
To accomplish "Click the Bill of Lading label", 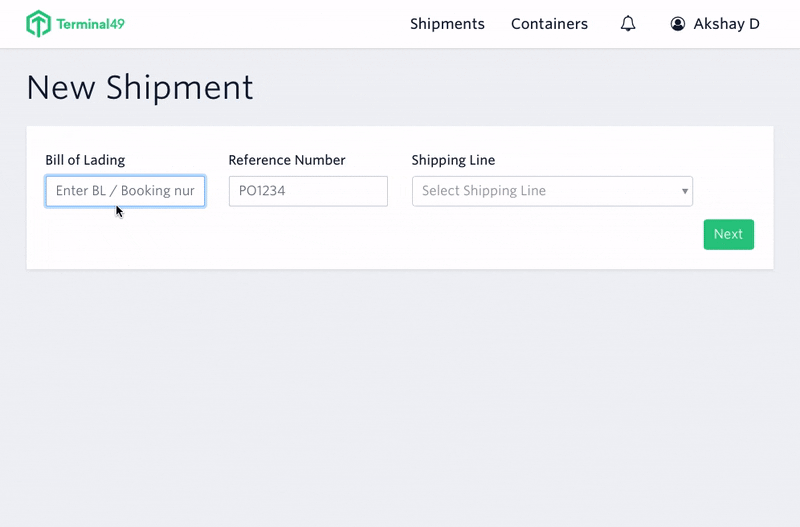I will 85,160.
